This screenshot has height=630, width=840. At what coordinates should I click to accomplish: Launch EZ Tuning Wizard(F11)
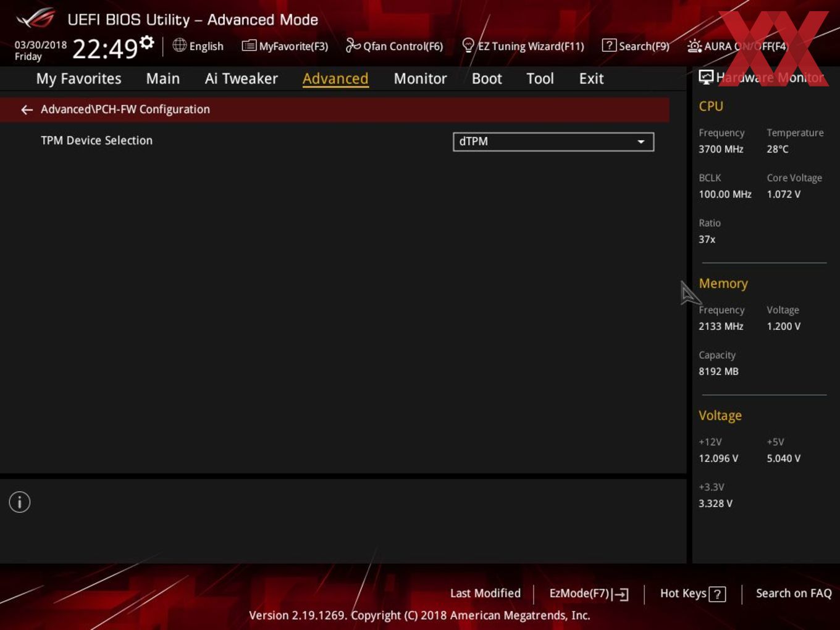pyautogui.click(x=523, y=46)
